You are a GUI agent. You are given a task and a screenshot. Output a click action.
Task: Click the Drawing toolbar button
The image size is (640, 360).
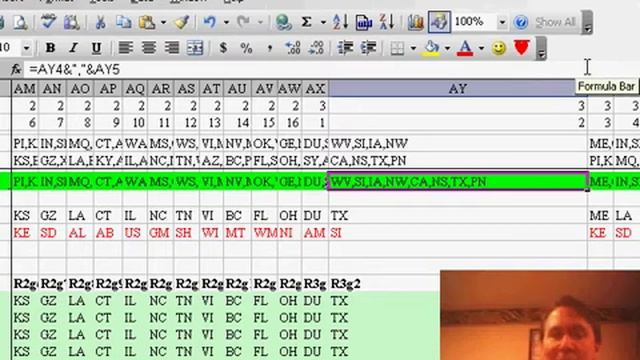[x=439, y=22]
